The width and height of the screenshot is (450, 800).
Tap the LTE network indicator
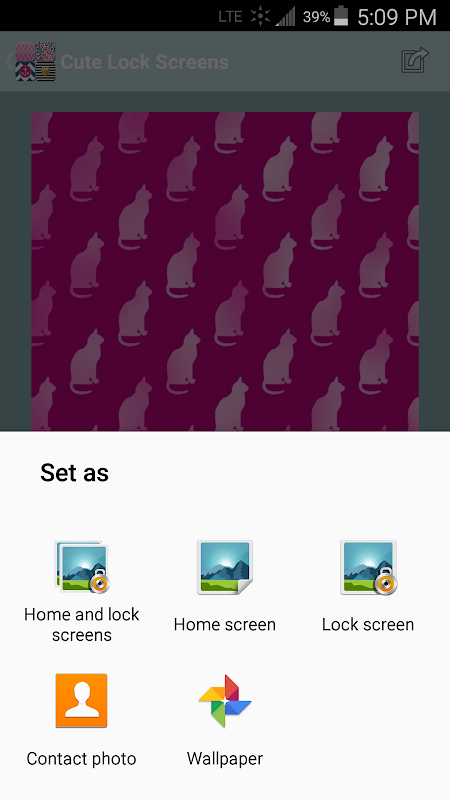click(230, 17)
